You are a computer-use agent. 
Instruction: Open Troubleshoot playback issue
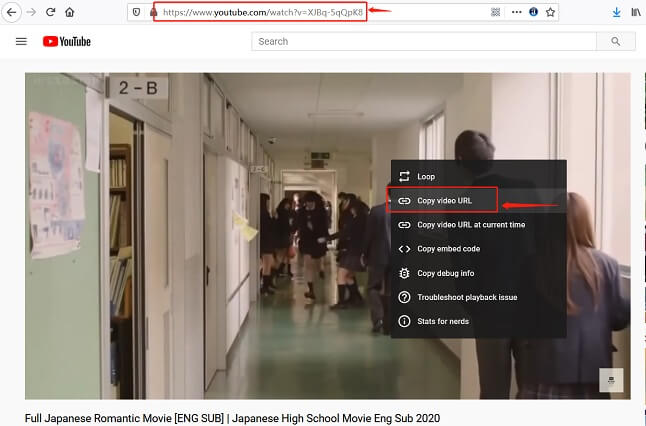(479, 297)
